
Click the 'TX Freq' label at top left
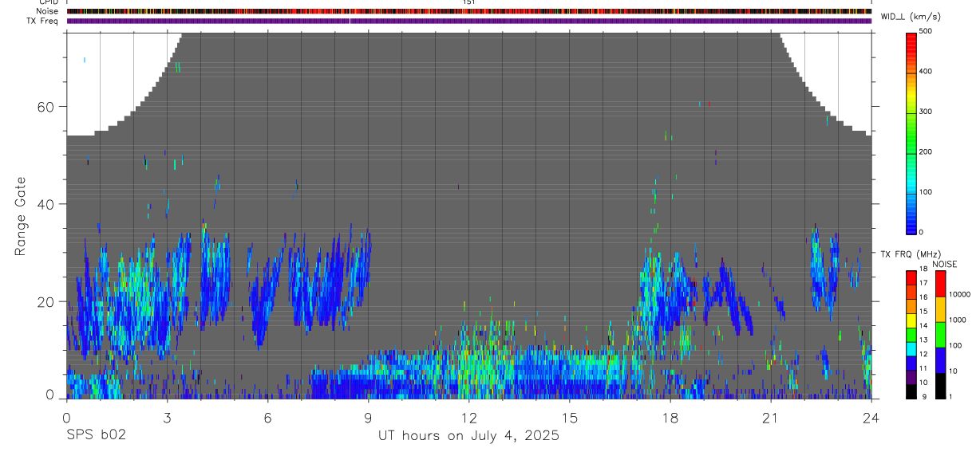[41, 21]
